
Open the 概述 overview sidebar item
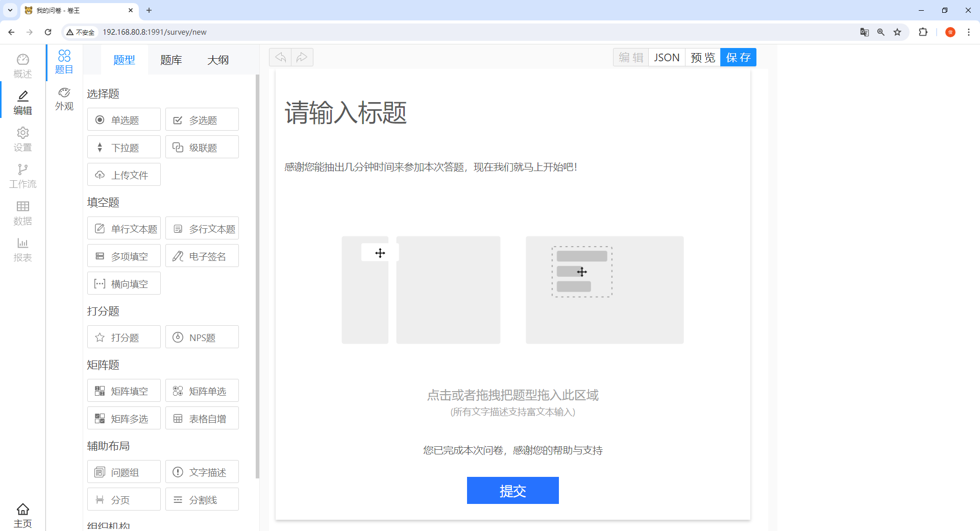[22, 66]
